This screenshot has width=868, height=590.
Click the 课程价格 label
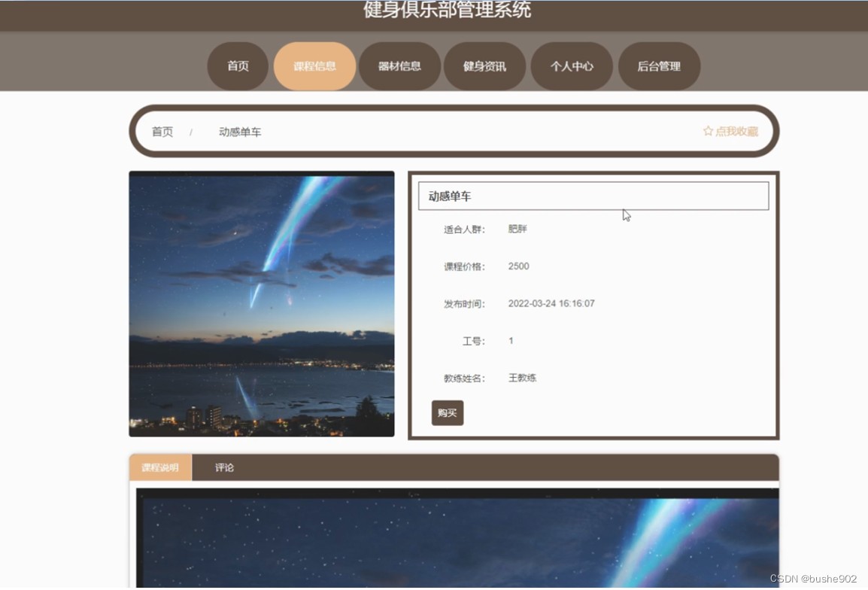pyautogui.click(x=464, y=266)
